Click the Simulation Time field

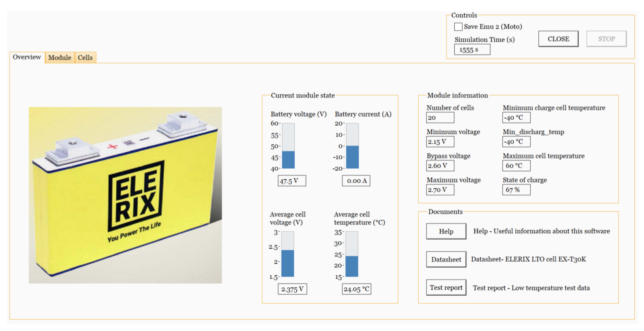coord(472,50)
